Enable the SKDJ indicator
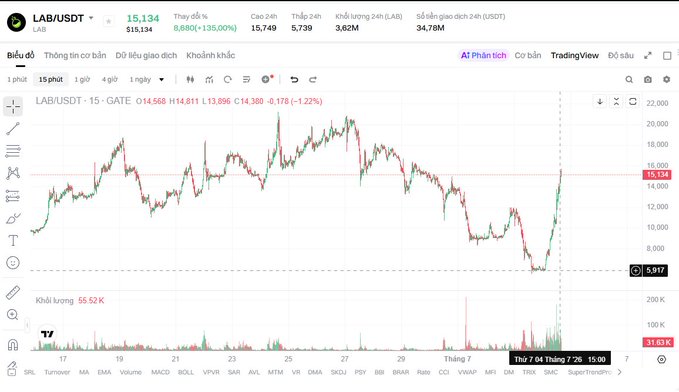 click(338, 373)
